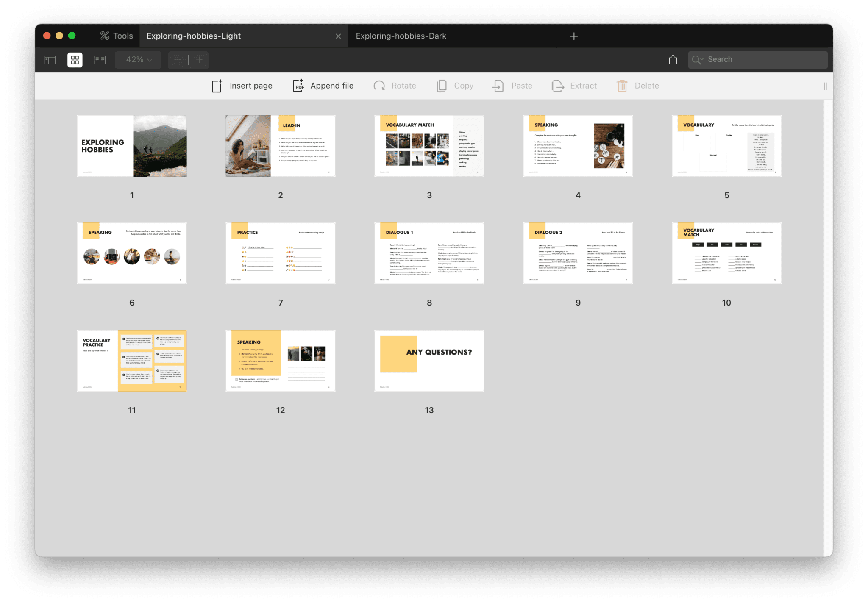Click the Delete trash icon
This screenshot has width=868, height=603.
(x=622, y=86)
